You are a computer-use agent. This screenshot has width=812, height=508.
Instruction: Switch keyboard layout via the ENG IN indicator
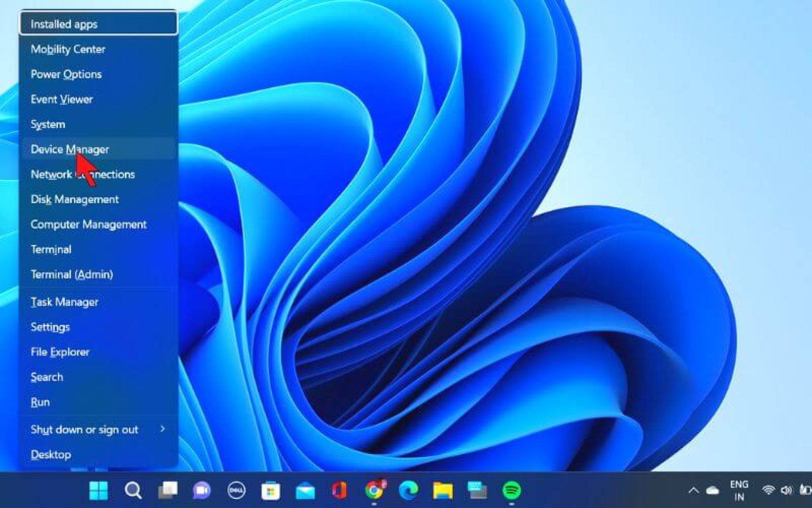coord(738,489)
